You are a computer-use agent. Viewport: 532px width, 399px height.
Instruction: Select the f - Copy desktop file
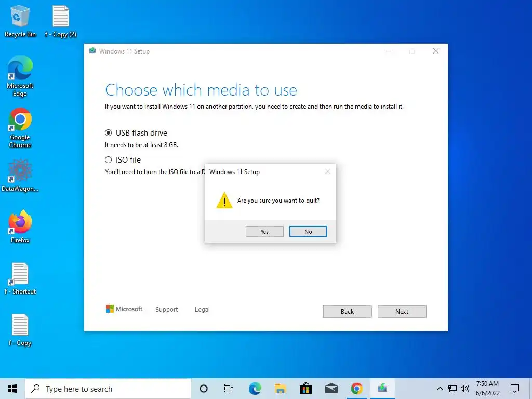click(20, 330)
